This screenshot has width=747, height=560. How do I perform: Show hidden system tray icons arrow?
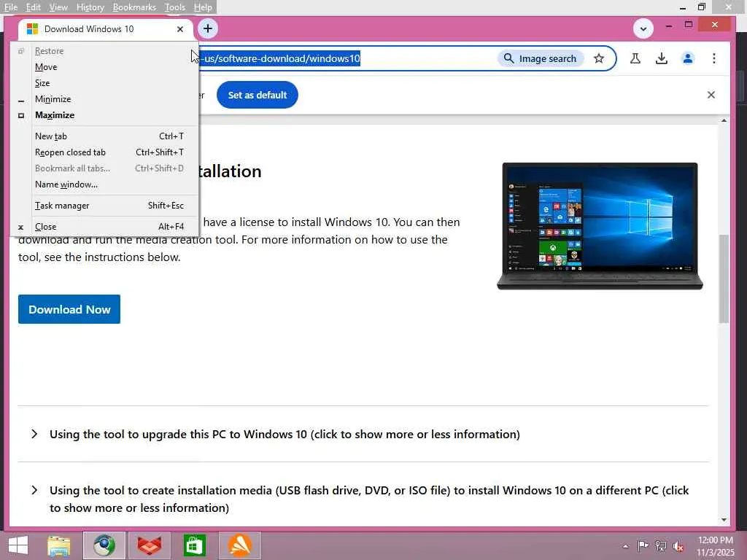[x=625, y=546]
